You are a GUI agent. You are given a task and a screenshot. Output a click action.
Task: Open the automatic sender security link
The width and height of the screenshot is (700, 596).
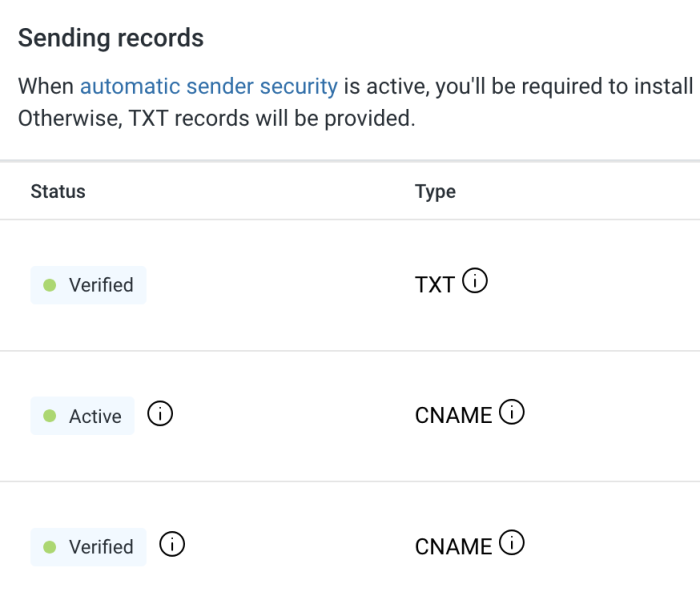(x=208, y=86)
